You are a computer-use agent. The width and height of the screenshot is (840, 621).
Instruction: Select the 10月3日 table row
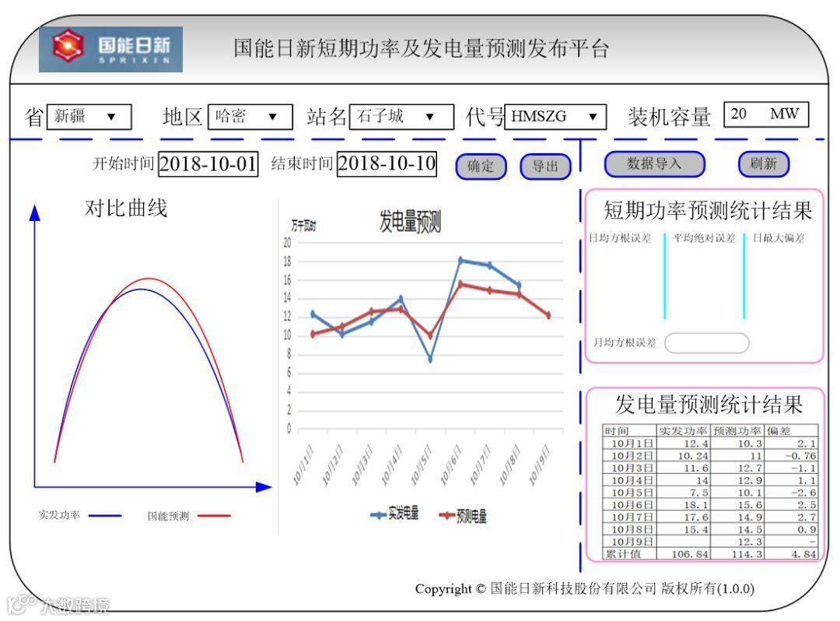pos(710,468)
